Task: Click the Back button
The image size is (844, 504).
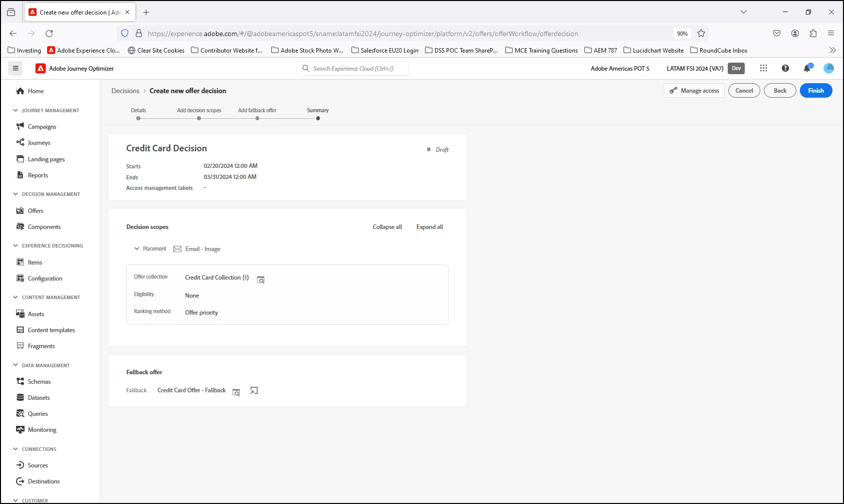Action: [x=780, y=91]
